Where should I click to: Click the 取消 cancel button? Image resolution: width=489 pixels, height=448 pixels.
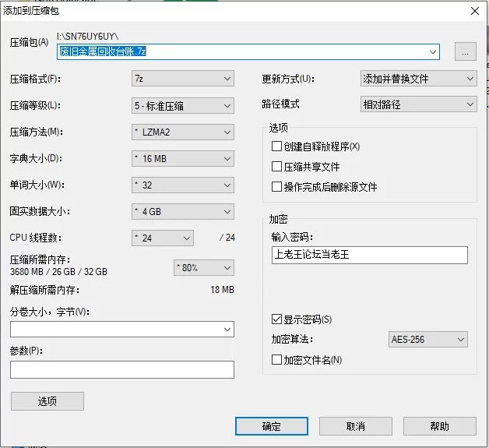(356, 426)
